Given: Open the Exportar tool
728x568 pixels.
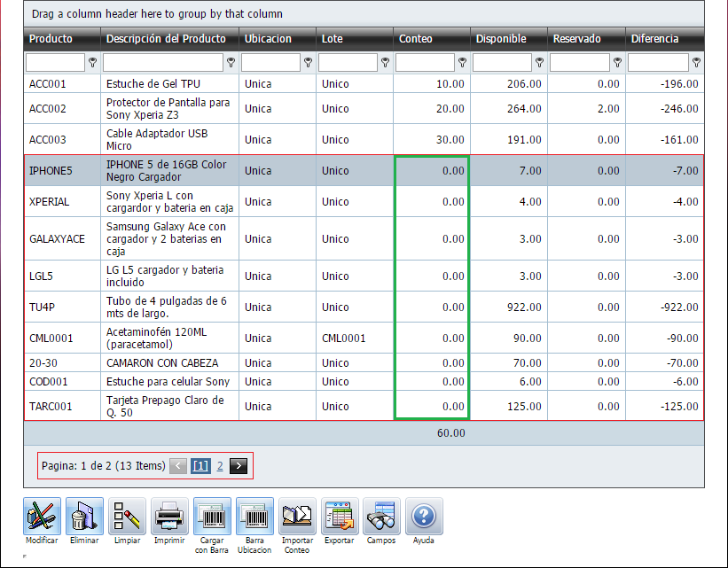Looking at the screenshot, I should pyautogui.click(x=339, y=516).
